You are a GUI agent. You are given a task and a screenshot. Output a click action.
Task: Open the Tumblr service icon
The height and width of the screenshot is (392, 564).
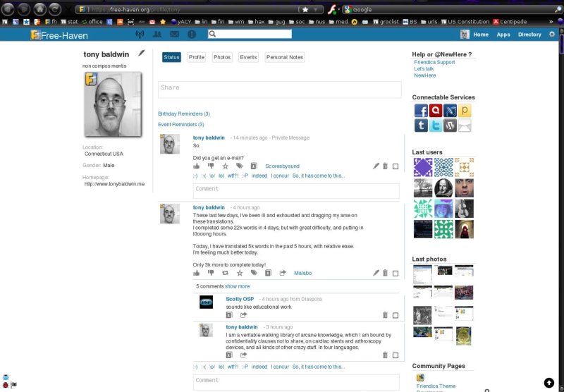420,125
